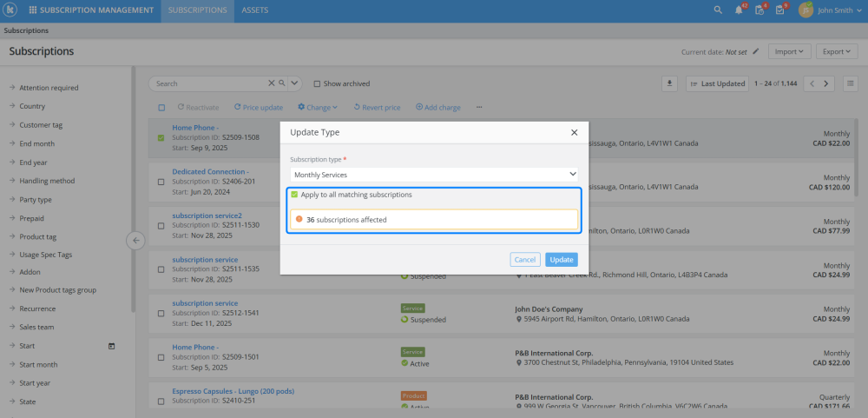Click the Update button
868x418 pixels.
[x=561, y=259]
